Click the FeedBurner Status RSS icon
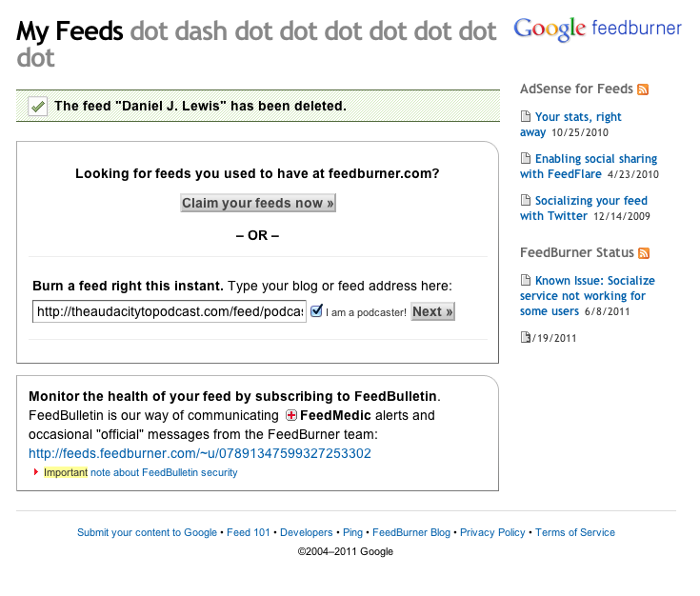Image resolution: width=700 pixels, height=596 pixels. coord(645,253)
